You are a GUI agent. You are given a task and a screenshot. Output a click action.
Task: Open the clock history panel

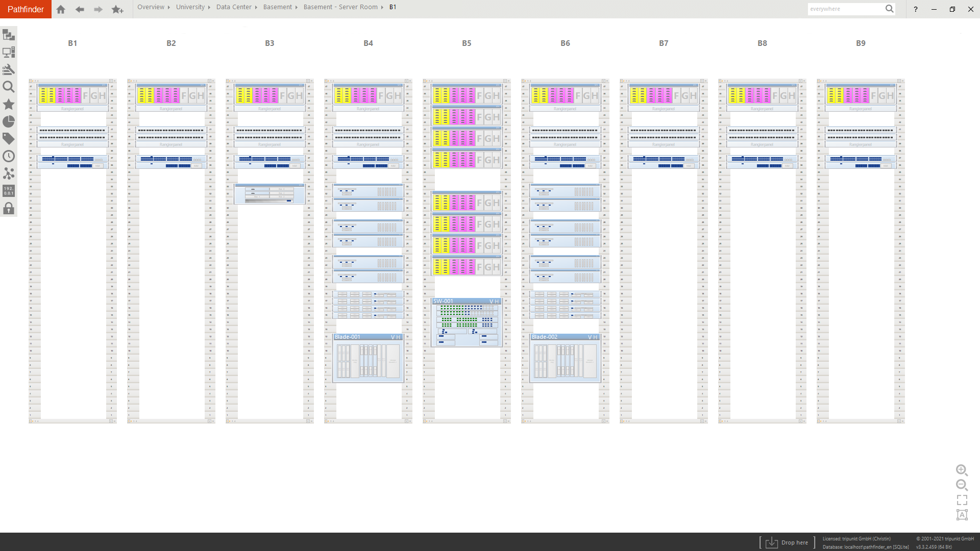(8, 156)
